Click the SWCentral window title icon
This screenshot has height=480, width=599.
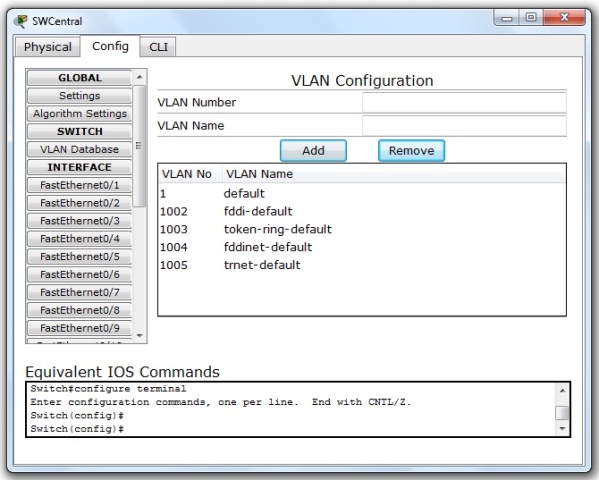[21, 21]
